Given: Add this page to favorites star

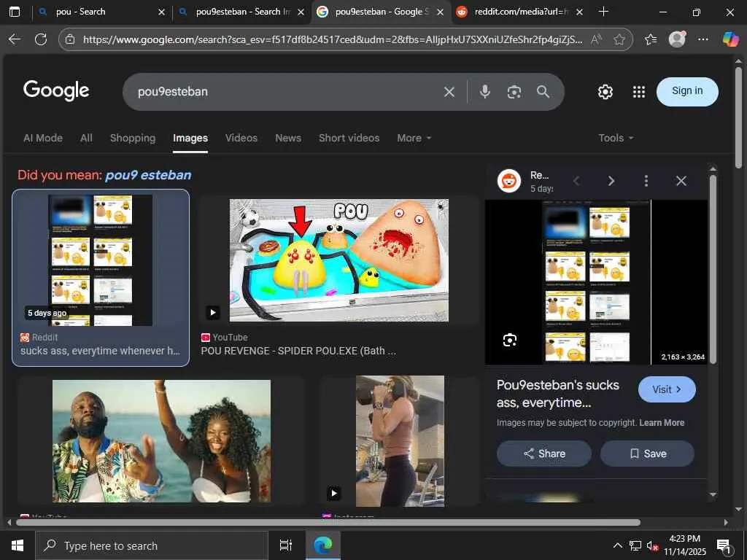Looking at the screenshot, I should 619,39.
